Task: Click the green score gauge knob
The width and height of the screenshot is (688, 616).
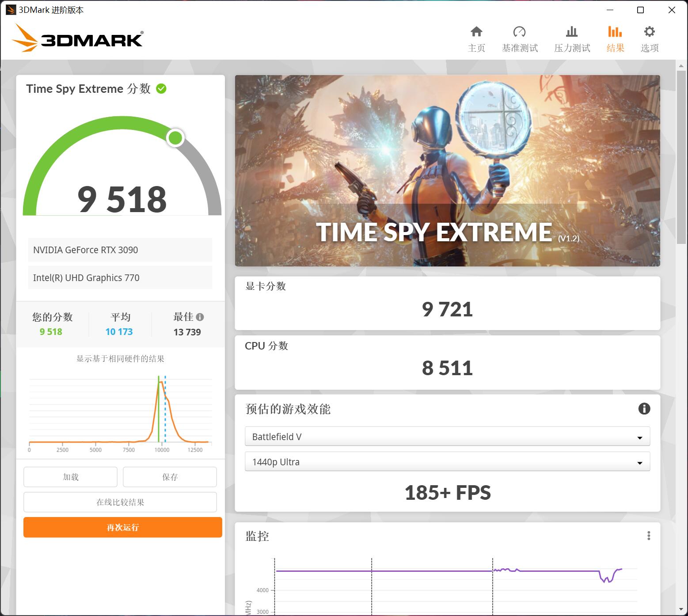Action: [175, 138]
